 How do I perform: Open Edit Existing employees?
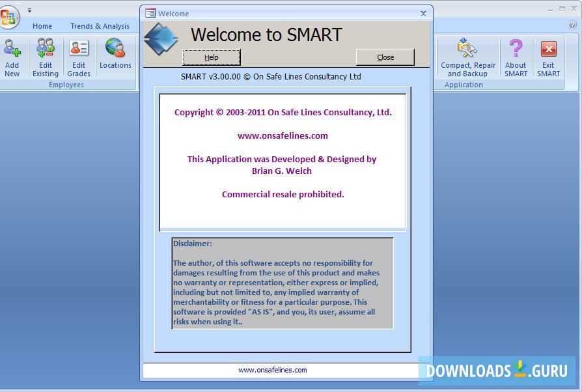click(46, 57)
